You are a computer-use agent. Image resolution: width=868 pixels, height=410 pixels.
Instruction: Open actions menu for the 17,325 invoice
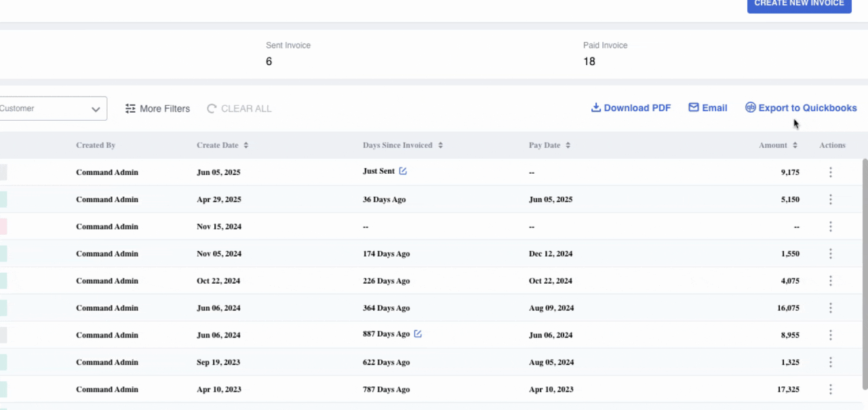tap(831, 390)
